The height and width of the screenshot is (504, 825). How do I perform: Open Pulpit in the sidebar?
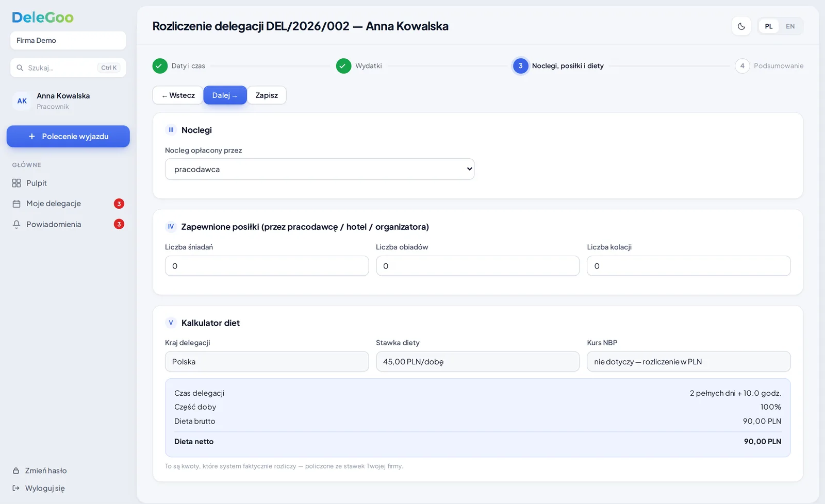click(68, 183)
